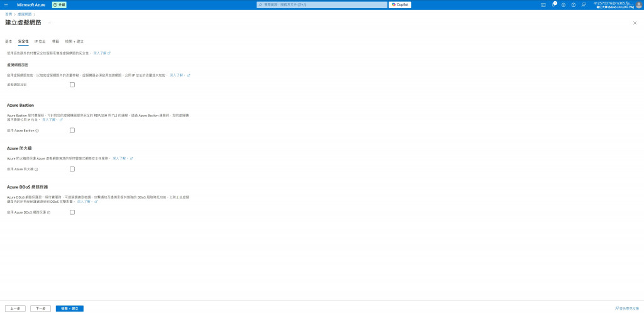Click 提供意見反應 link at bottom right
Viewport: 644px width, 316px height.
point(627,308)
